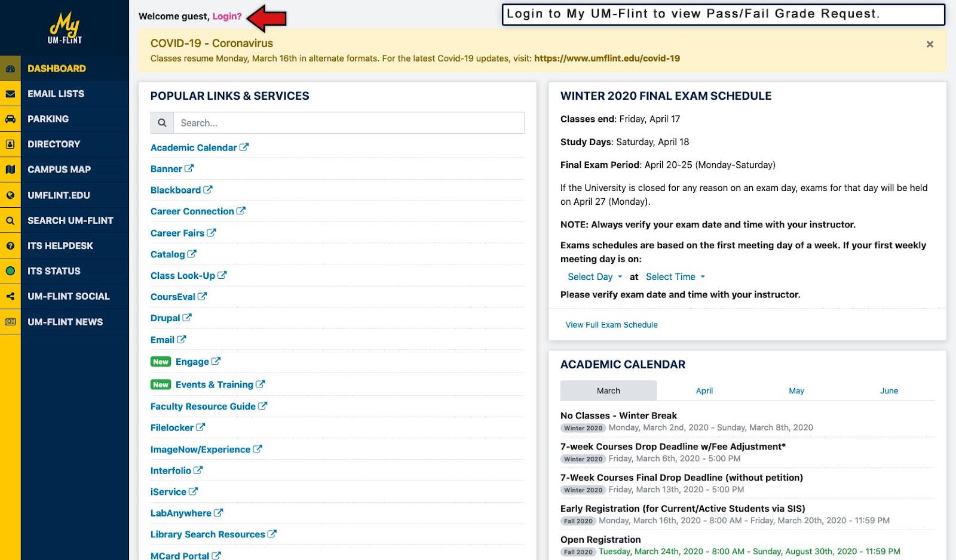This screenshot has height=560, width=956.
Task: Click the search magnifier icon in Popular Links
Action: [x=162, y=123]
